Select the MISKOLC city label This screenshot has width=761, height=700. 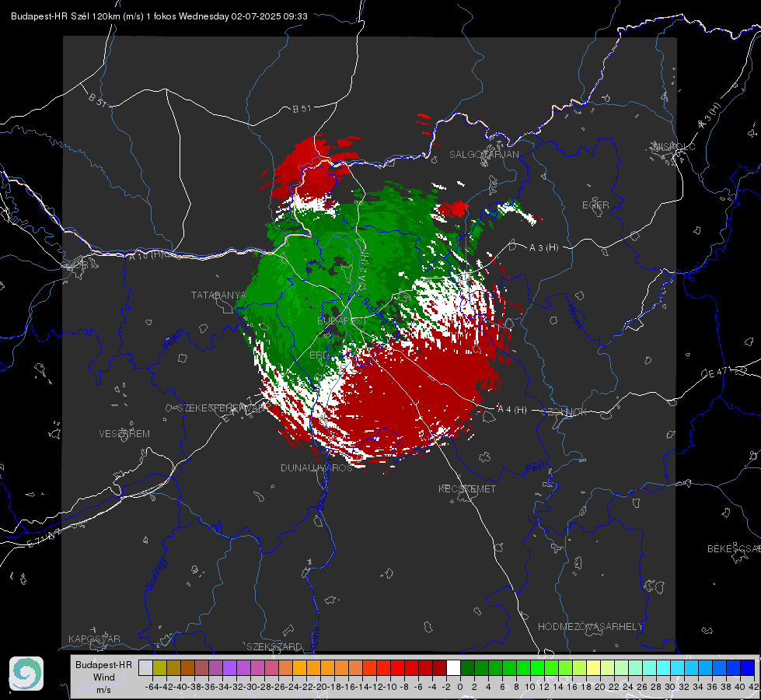(x=674, y=146)
